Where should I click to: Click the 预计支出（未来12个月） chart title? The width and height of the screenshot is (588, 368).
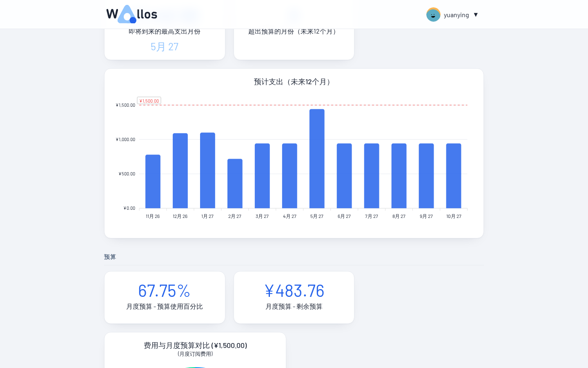pos(294,82)
